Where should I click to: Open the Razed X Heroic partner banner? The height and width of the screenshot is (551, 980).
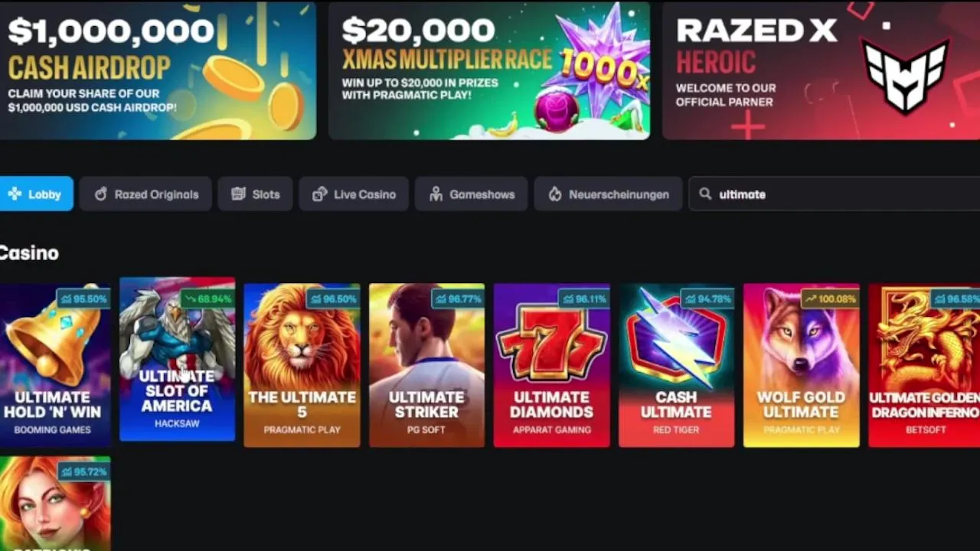tap(821, 70)
